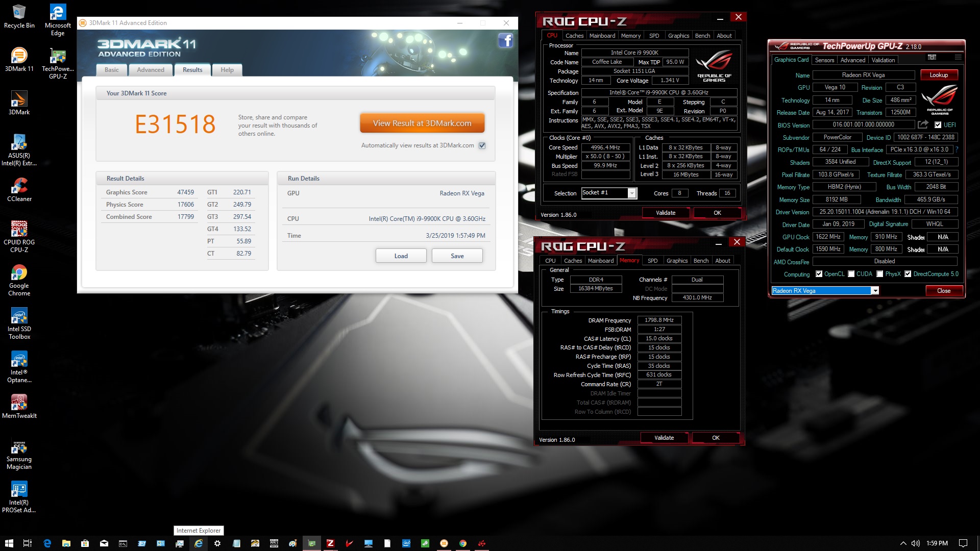Open Chrome from the taskbar
Screen dimensions: 980x551
coord(463,543)
